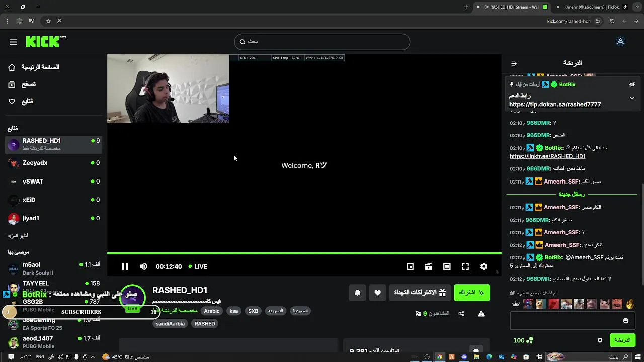Click the green Subscribe button
The height and width of the screenshot is (362, 644).
click(471, 292)
